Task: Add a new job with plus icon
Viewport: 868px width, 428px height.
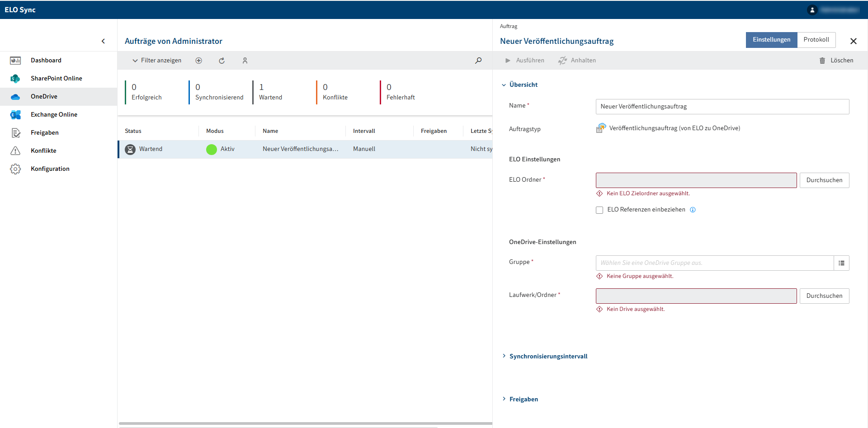Action: (198, 61)
